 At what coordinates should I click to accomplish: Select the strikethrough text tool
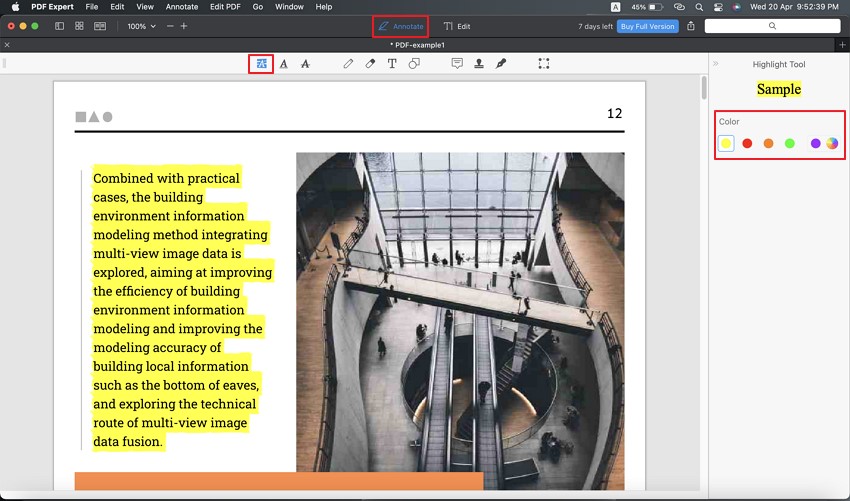point(305,63)
